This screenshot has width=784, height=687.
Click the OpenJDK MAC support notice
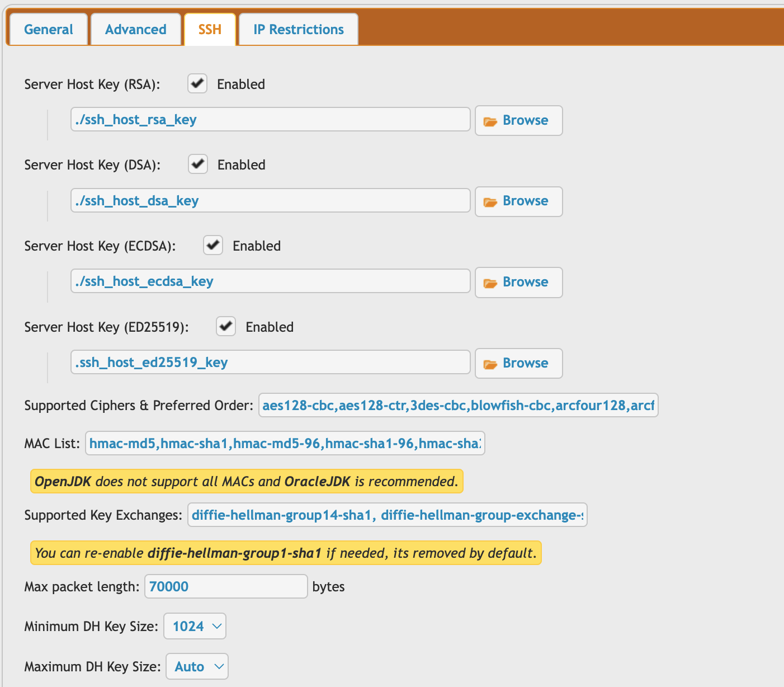pyautogui.click(x=247, y=481)
